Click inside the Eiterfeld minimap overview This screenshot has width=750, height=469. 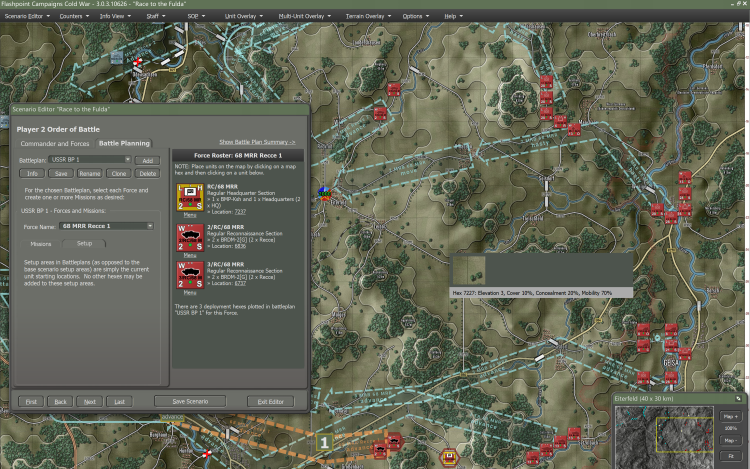coord(664,436)
